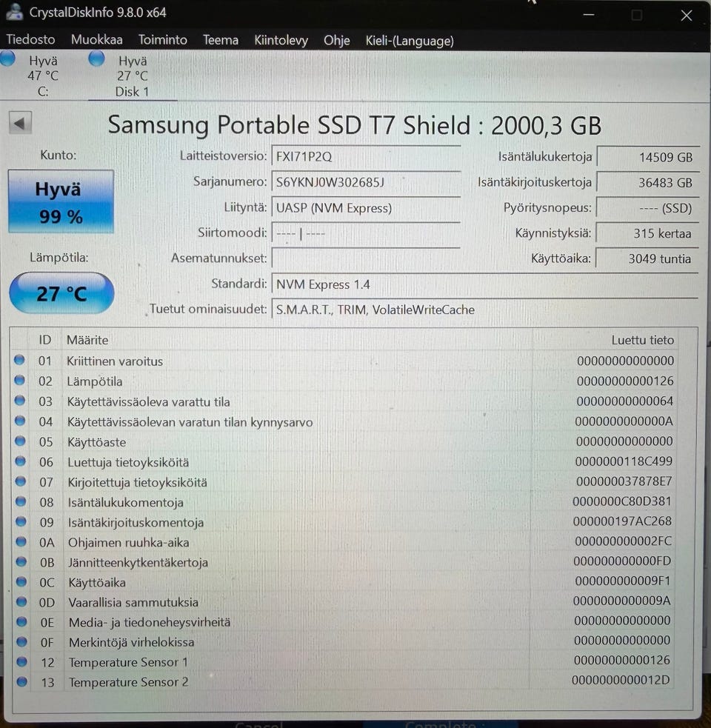This screenshot has width=711, height=728.
Task: Click the status dot for Lämpötila row 02
Action: 19,380
